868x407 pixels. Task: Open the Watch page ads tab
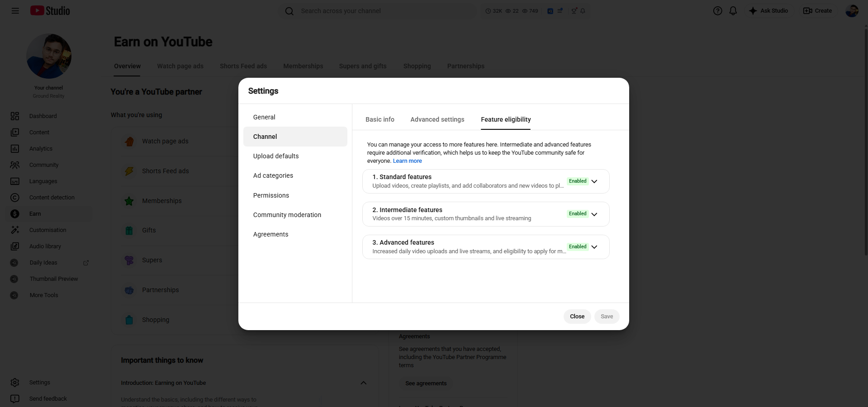180,66
